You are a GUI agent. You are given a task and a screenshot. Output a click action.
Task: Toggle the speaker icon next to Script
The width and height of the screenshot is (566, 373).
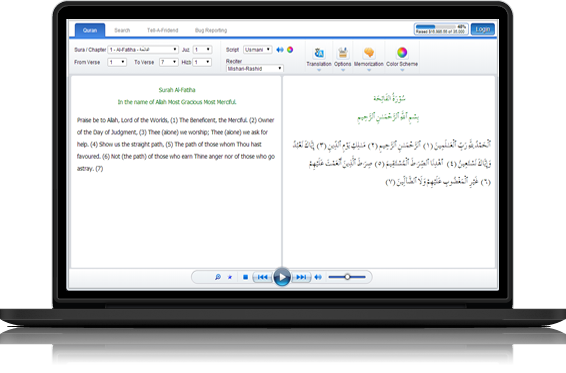point(280,50)
